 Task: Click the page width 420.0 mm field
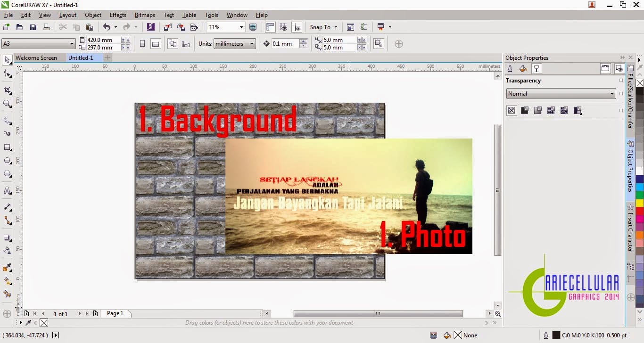[104, 40]
